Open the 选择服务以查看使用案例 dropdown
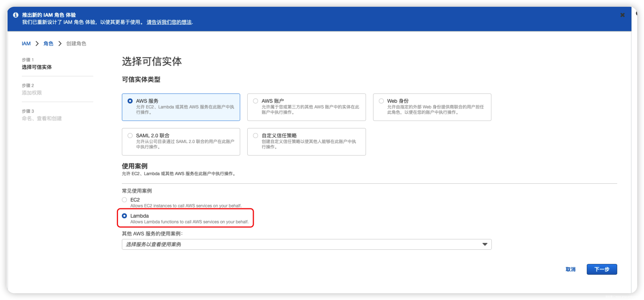Screen dimensions: 644x300 (x=300, y=244)
